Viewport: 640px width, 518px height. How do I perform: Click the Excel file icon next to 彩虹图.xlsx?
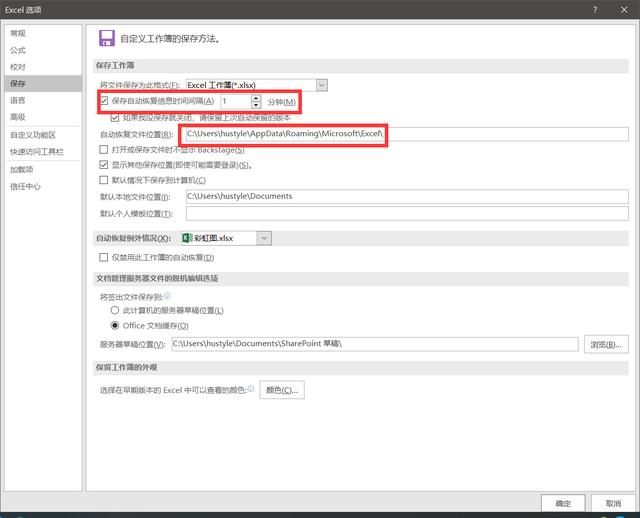[187, 238]
